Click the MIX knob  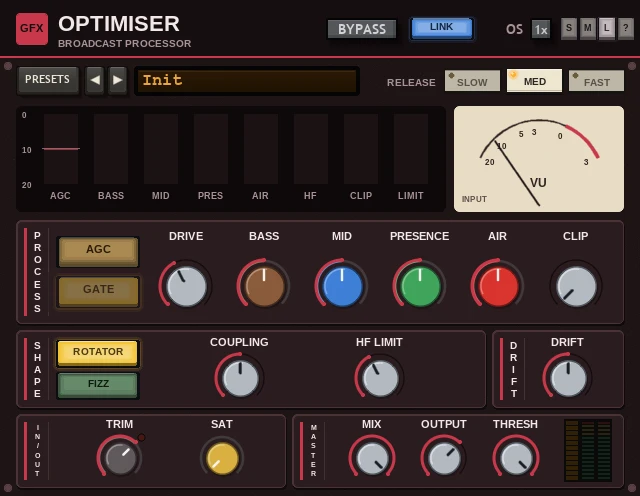click(372, 458)
